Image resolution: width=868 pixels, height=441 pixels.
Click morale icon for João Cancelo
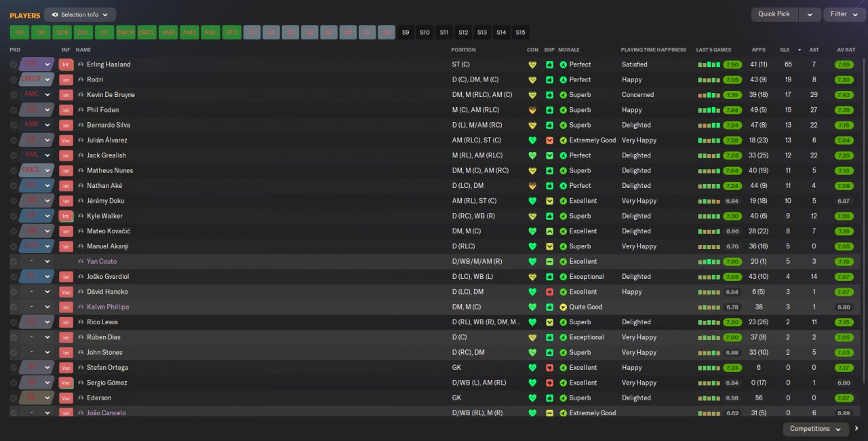[x=563, y=413]
